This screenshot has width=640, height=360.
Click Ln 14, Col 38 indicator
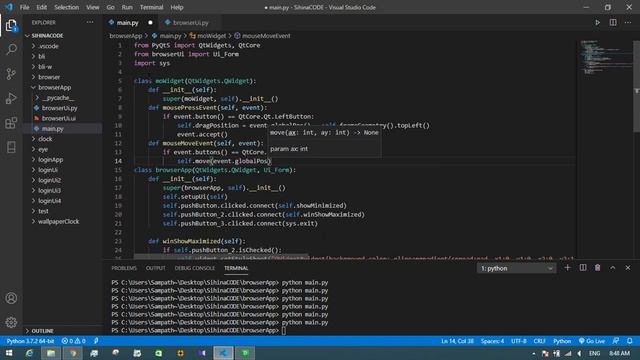pos(457,341)
